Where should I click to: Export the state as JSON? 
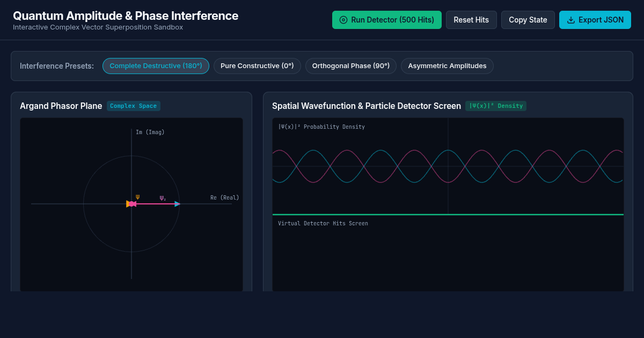(595, 20)
